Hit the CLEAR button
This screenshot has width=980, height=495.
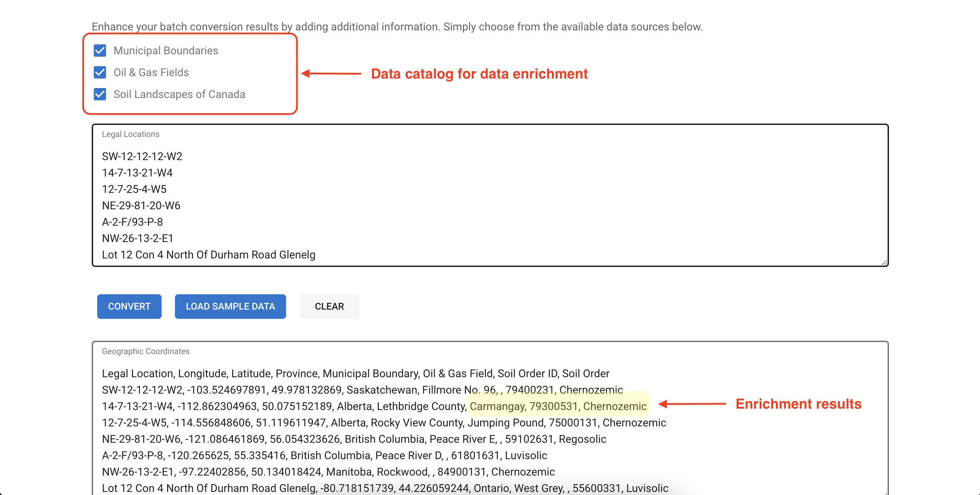point(329,307)
